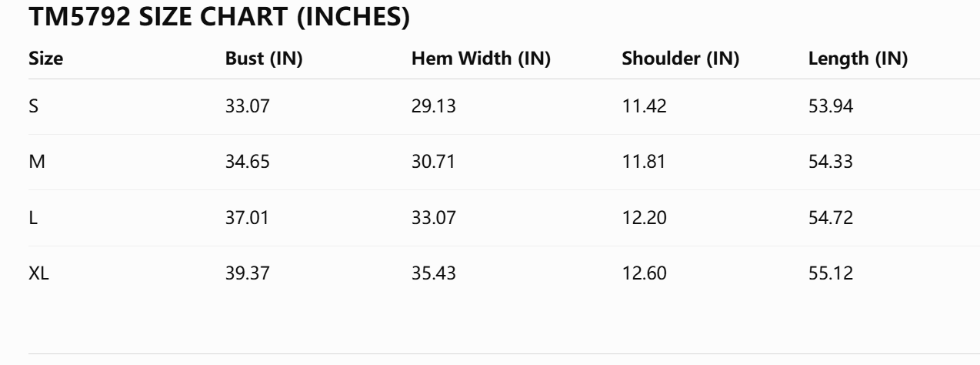Viewport: 980px width, 365px height.
Task: Click hem width value 35.43
Action: click(x=435, y=273)
